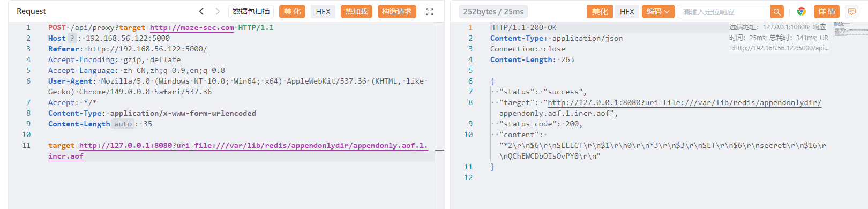
Task: Click 数据包扫描 packet scan button
Action: point(251,11)
